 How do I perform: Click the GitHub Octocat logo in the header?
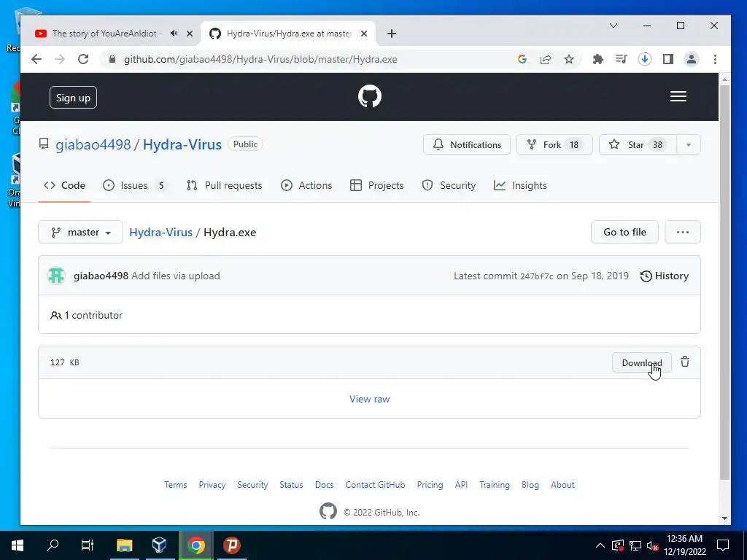coord(370,97)
